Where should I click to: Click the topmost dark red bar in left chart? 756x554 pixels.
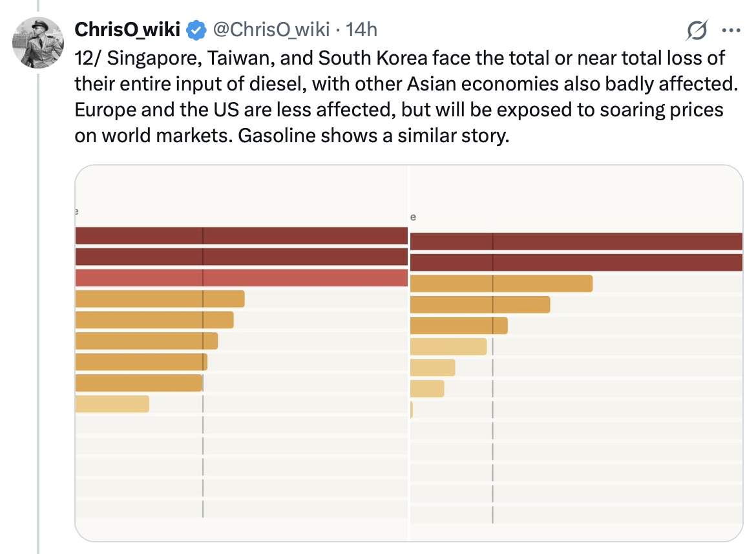242,236
